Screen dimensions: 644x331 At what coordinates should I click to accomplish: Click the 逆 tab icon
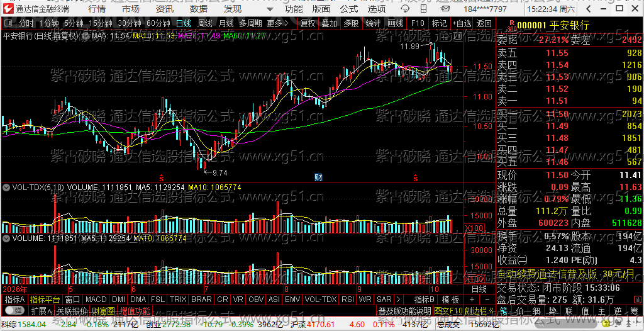(x=618, y=310)
